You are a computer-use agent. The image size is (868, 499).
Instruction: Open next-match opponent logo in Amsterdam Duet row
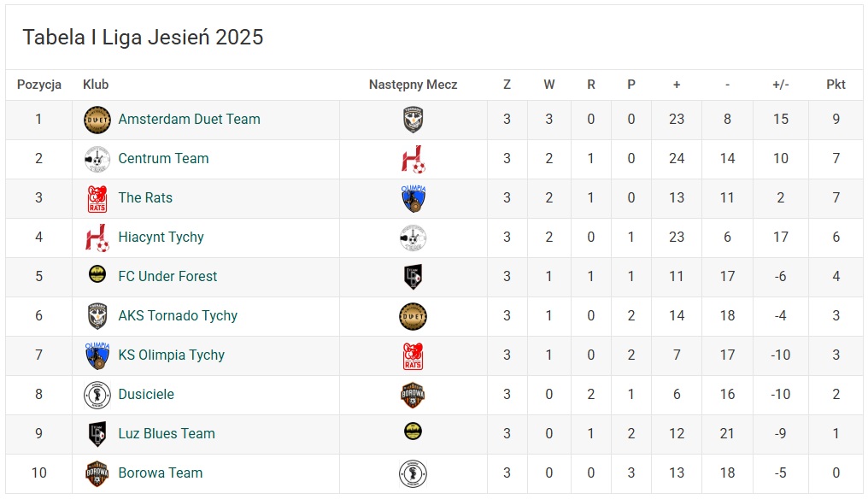coord(413,120)
